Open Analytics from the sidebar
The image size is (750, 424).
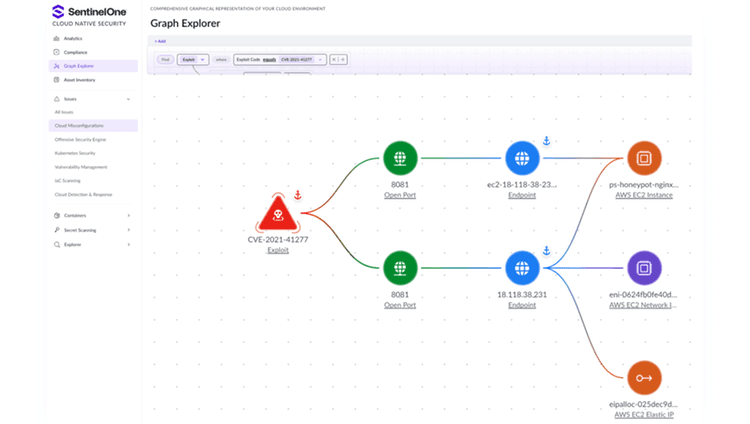pos(72,38)
